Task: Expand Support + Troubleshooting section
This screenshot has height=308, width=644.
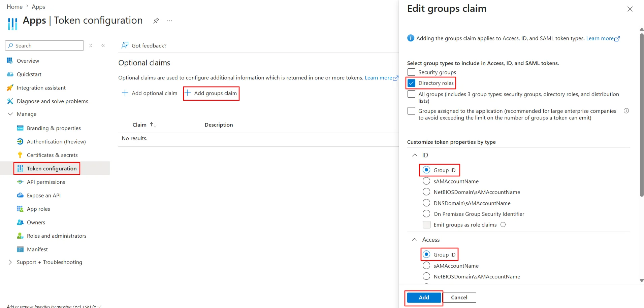Action: [10, 262]
